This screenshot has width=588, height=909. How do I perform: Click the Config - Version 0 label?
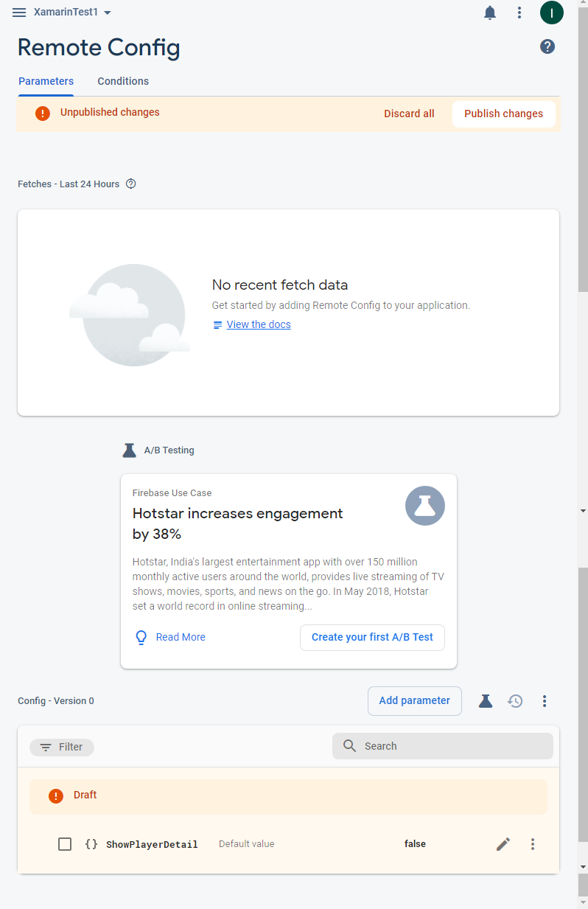click(x=56, y=701)
